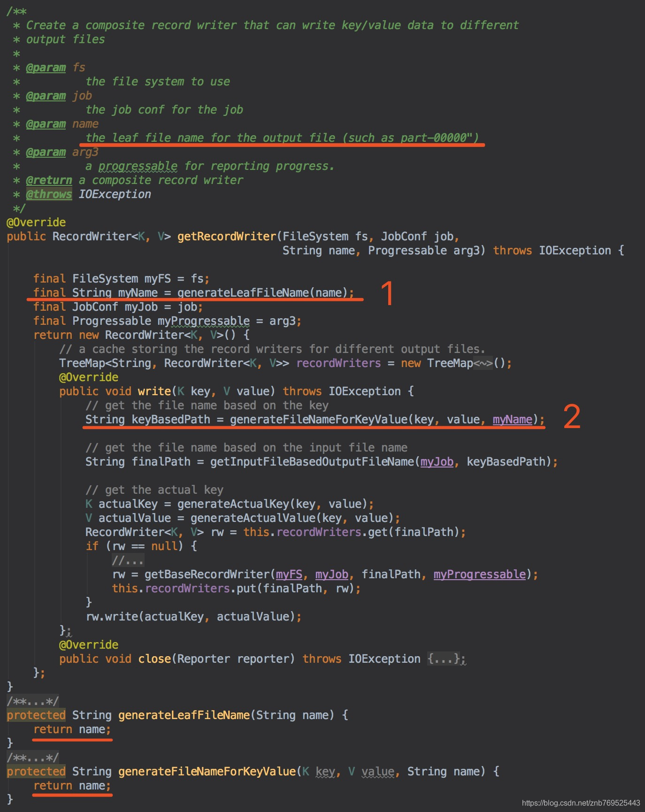
Task: Click 'progressable' word in arg3 Javadoc description
Action: (x=138, y=166)
